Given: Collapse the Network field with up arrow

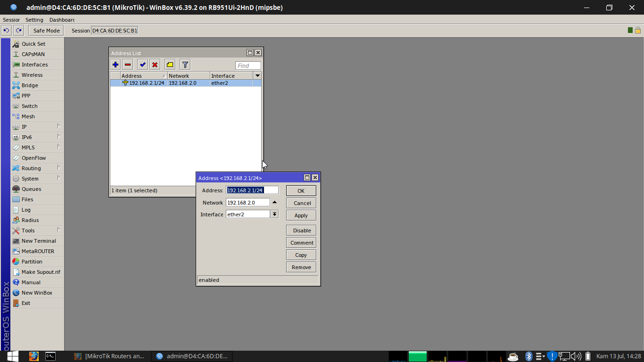Looking at the screenshot, I should click(275, 203).
